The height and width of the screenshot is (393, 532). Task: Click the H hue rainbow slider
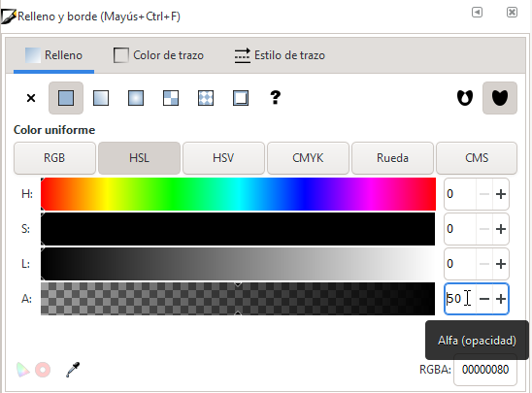click(x=238, y=194)
